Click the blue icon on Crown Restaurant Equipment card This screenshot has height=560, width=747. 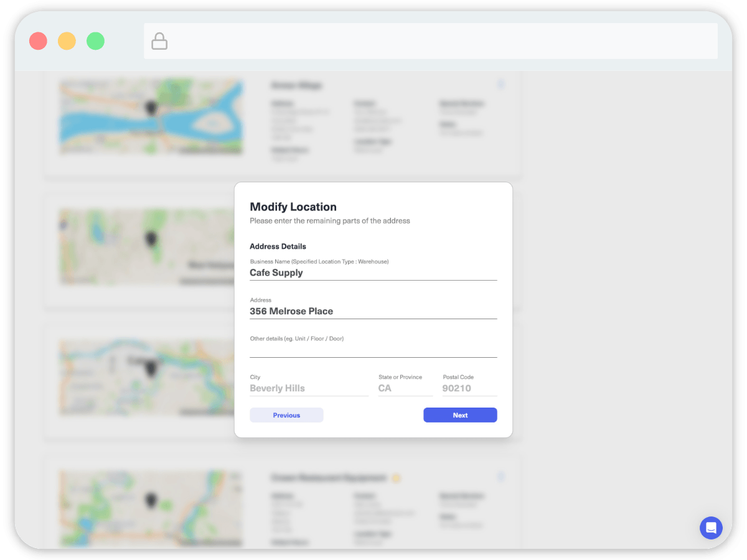point(501,477)
